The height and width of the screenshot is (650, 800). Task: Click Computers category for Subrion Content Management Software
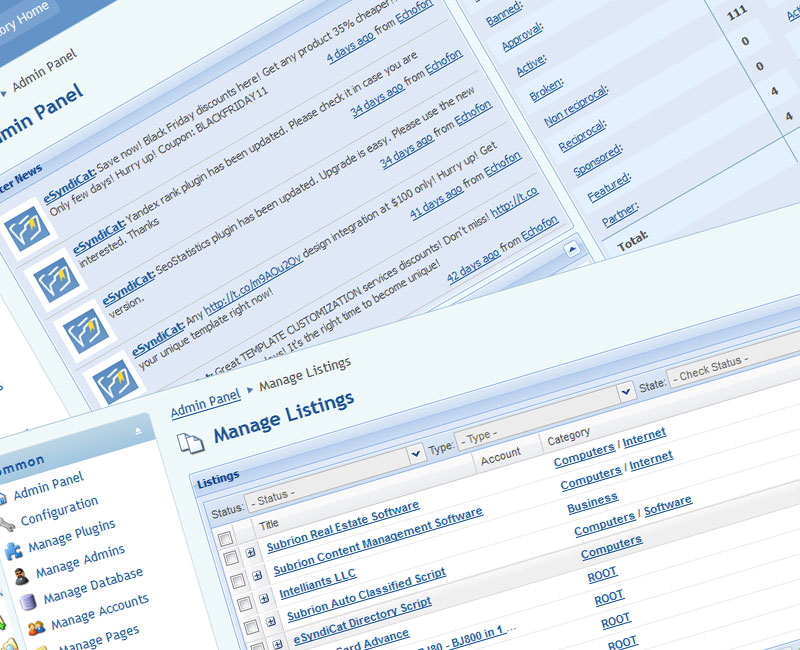[591, 480]
